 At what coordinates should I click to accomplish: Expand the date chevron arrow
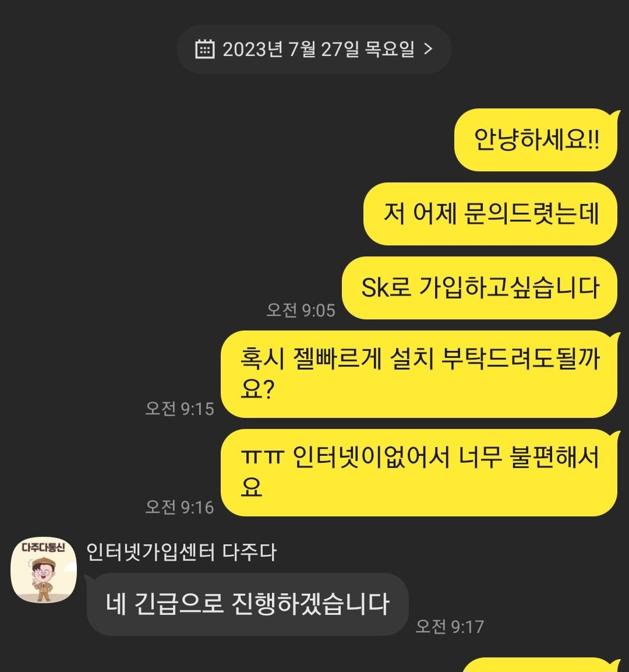coord(427,50)
